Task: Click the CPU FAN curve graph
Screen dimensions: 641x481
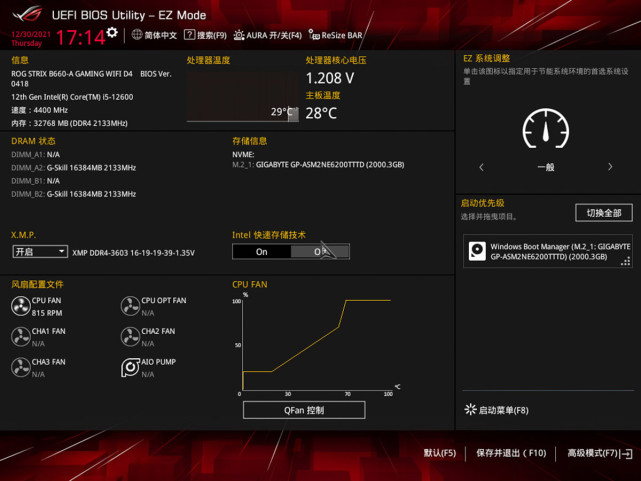Action: tap(317, 345)
